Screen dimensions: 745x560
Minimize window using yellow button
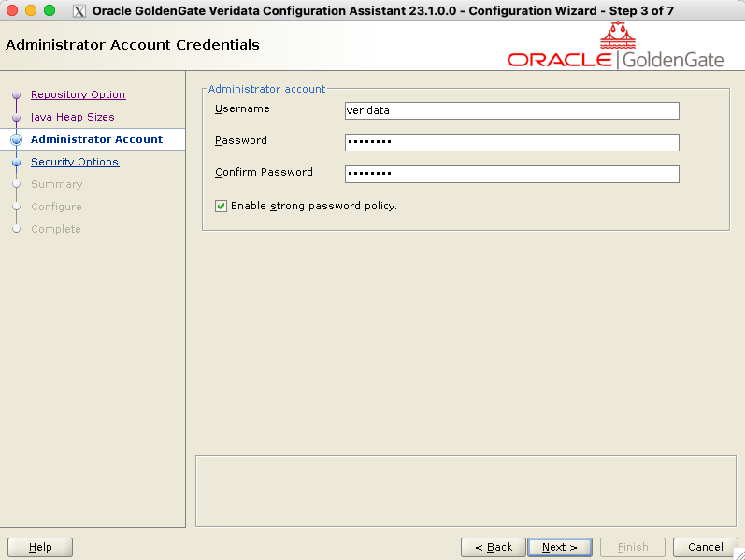[31, 10]
